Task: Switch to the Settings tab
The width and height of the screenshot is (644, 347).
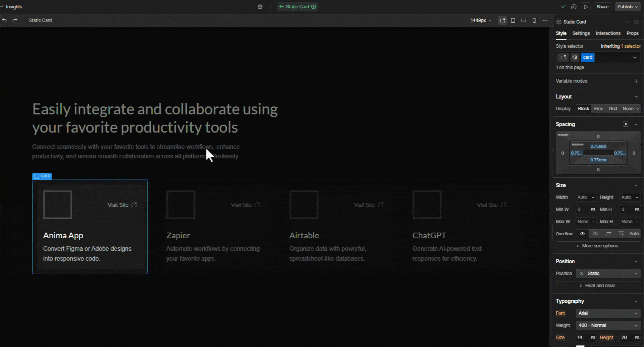Action: pos(581,33)
